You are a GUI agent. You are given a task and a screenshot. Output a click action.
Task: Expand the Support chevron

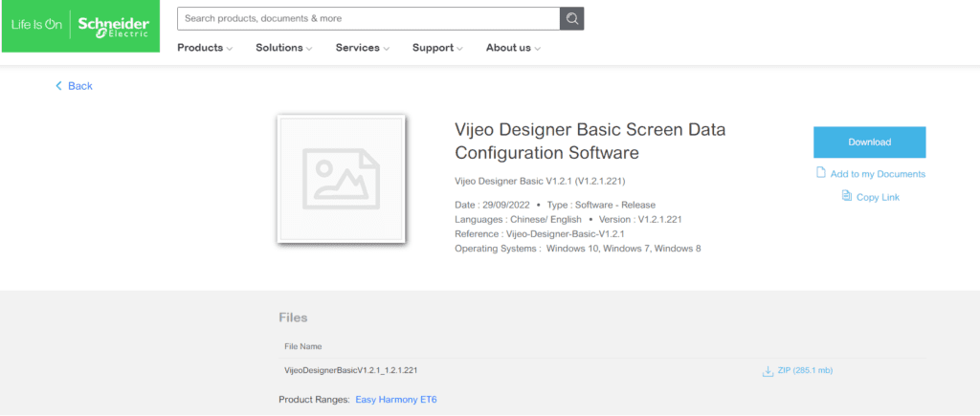pos(459,49)
